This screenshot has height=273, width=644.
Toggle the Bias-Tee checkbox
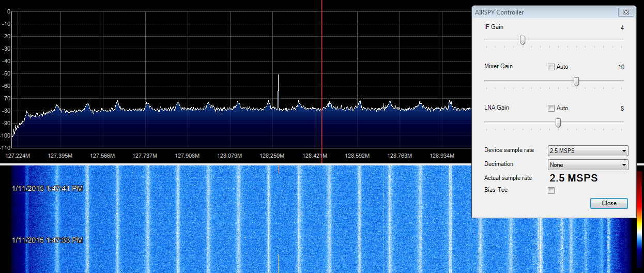coord(551,191)
